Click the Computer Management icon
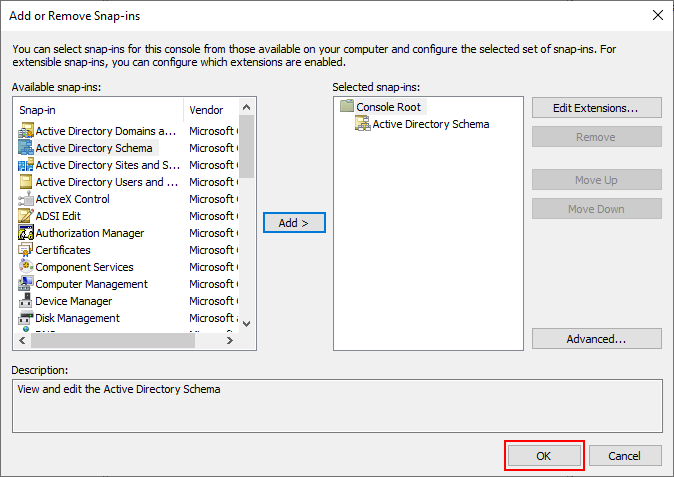This screenshot has height=477, width=674. [26, 284]
